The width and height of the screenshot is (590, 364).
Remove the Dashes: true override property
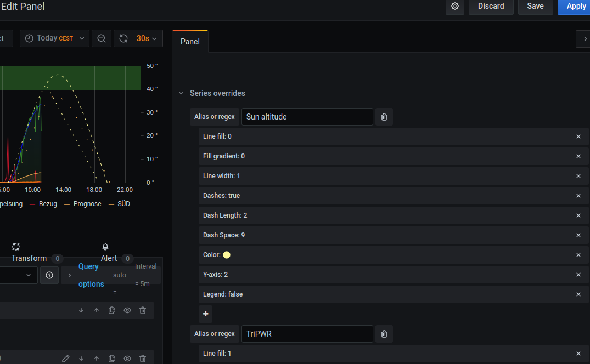578,196
